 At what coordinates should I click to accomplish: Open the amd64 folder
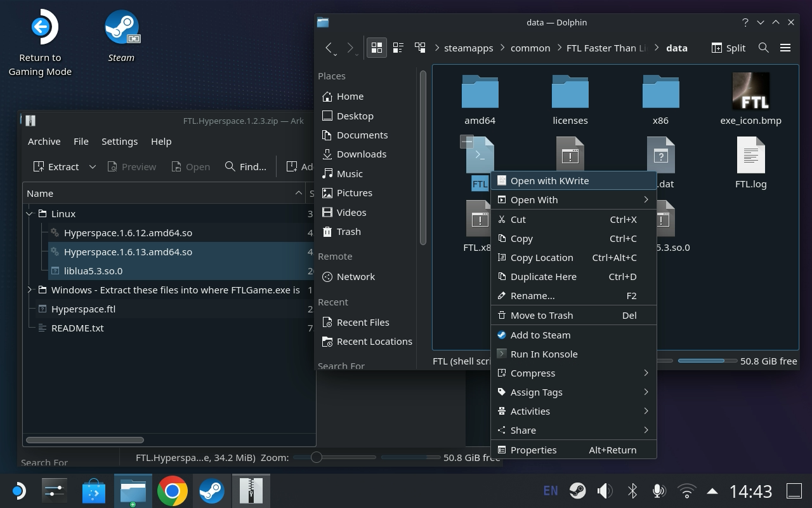[x=480, y=100]
